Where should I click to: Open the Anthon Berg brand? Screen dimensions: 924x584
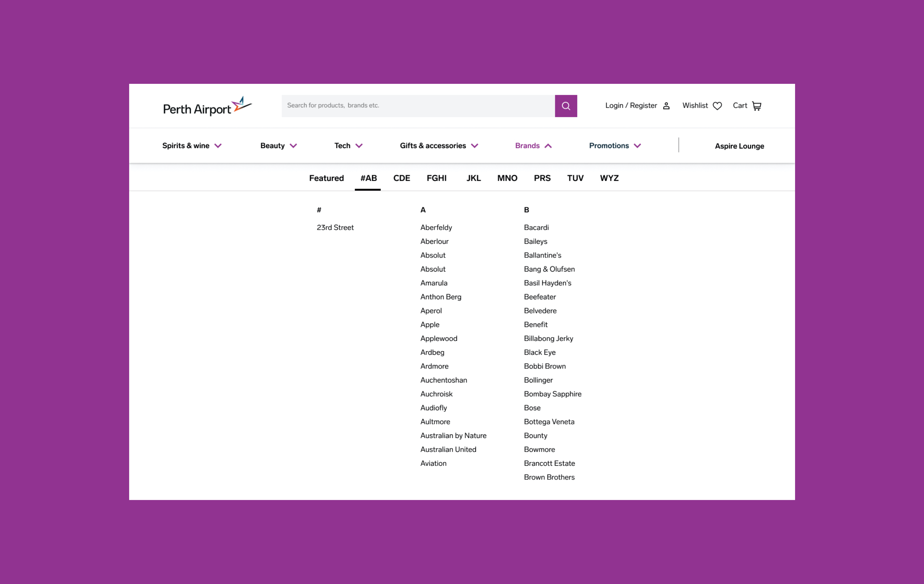[440, 297]
